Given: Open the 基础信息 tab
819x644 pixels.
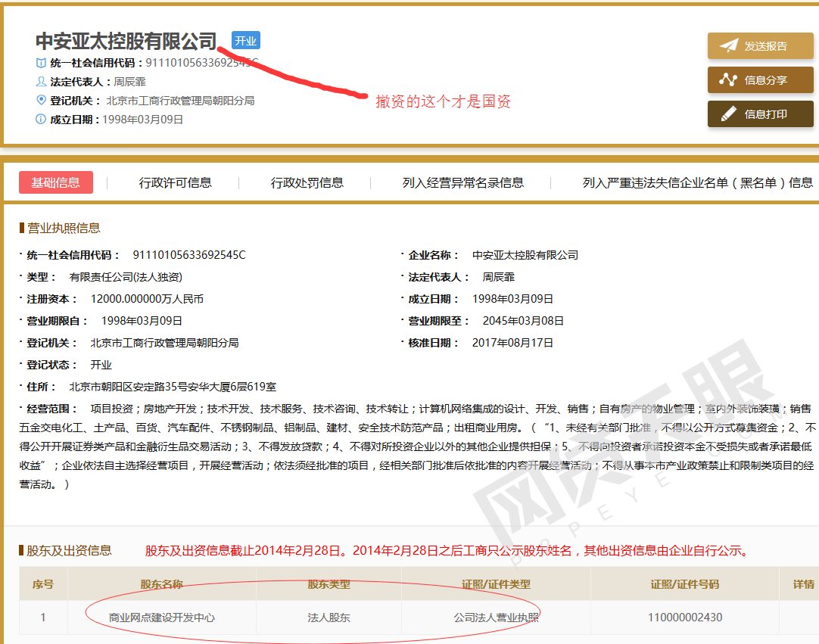Looking at the screenshot, I should (x=56, y=182).
